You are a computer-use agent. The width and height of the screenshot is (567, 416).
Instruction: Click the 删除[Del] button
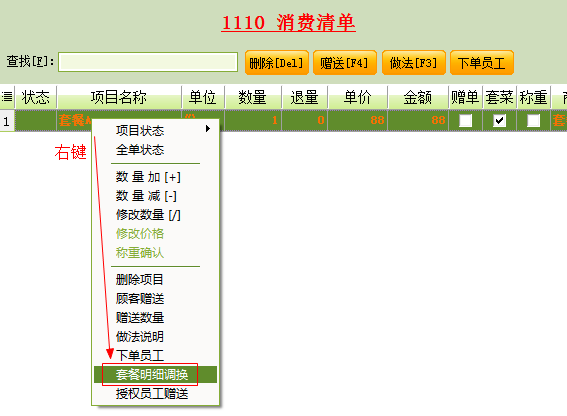277,63
